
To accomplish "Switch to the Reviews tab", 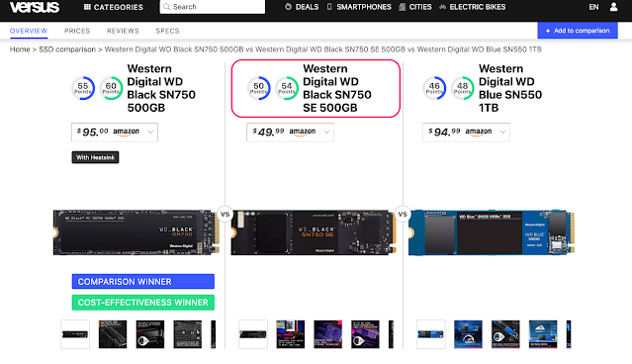I will coord(123,31).
